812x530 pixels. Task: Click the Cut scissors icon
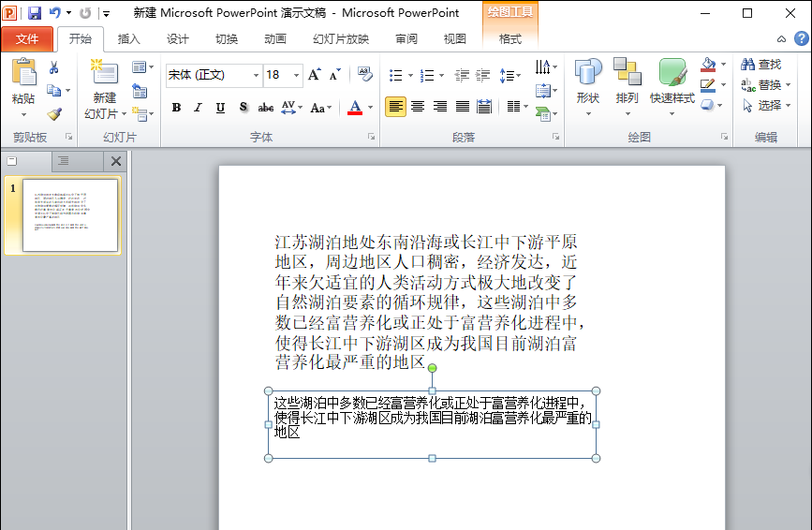point(53,67)
